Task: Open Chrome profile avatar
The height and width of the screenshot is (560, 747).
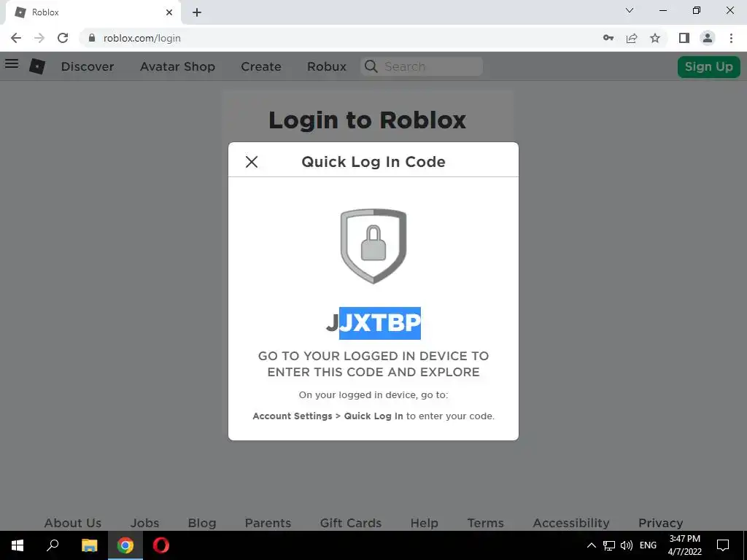Action: tap(708, 38)
